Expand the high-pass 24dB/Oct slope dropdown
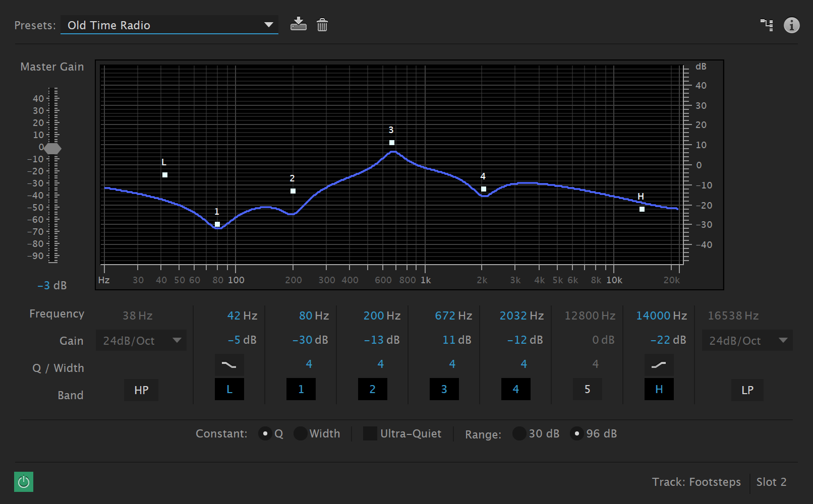 pos(141,341)
